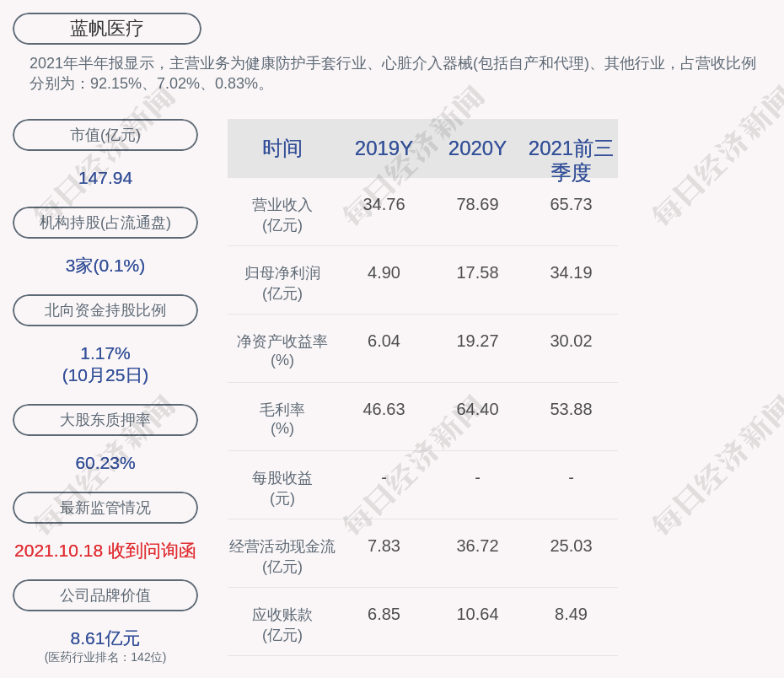
Task: Click the 营业收入(亿元) row label
Action: 282,215
